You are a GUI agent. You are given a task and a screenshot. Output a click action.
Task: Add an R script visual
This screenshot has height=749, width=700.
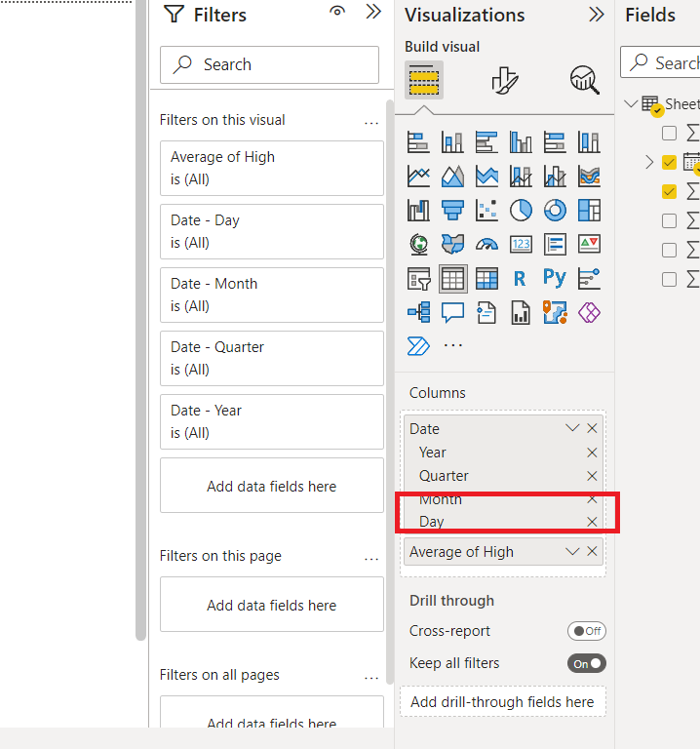click(x=521, y=279)
